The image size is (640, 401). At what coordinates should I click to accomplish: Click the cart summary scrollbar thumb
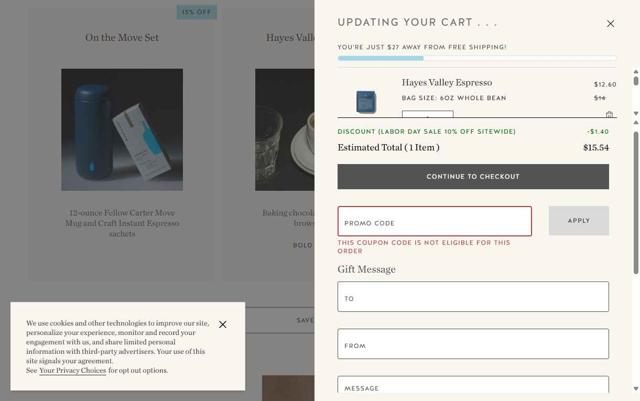click(x=636, y=203)
